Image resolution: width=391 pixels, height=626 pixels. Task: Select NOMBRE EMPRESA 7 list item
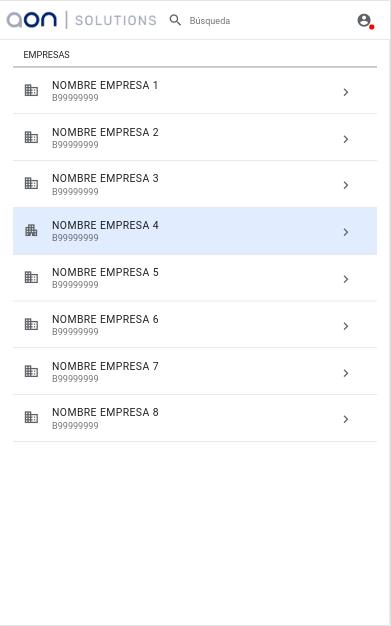pyautogui.click(x=195, y=371)
